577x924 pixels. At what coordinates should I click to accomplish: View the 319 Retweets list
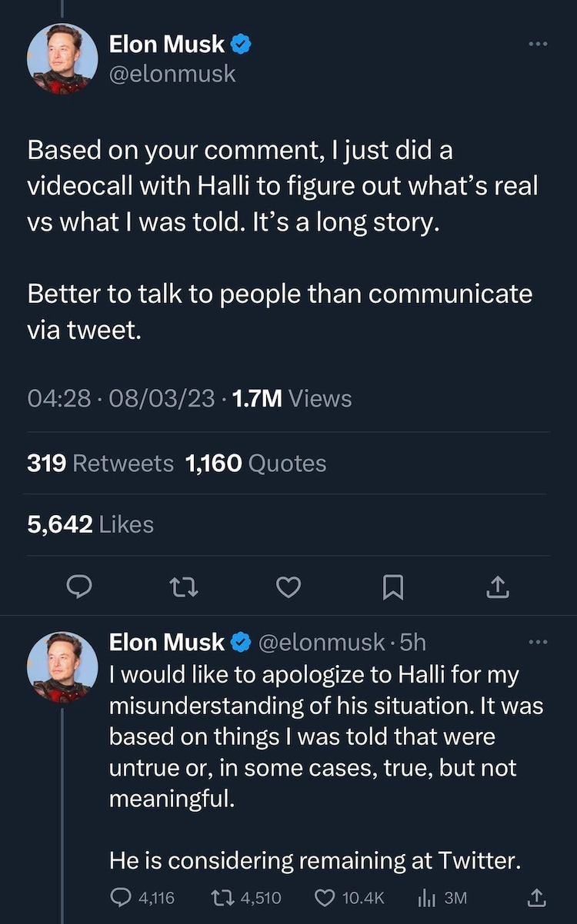(x=100, y=464)
